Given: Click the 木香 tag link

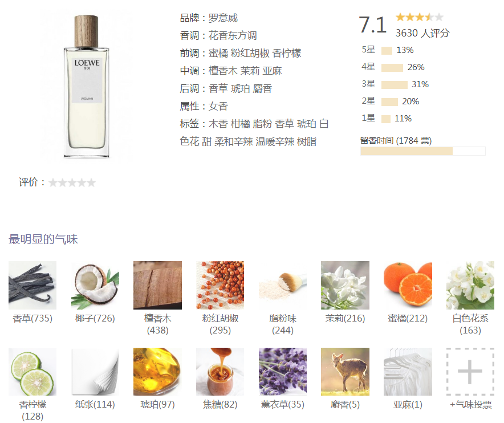Looking at the screenshot, I should click(218, 124).
